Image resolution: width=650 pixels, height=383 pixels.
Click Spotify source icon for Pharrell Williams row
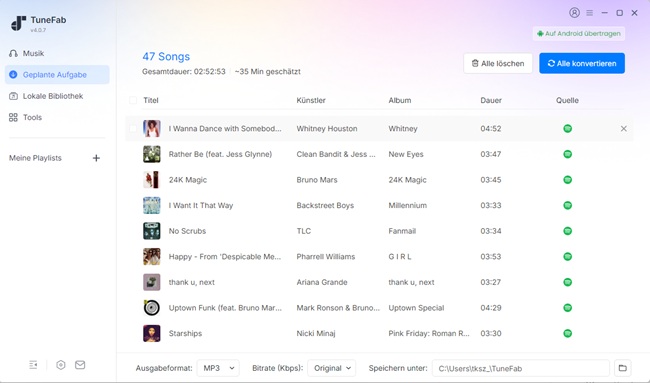point(568,257)
